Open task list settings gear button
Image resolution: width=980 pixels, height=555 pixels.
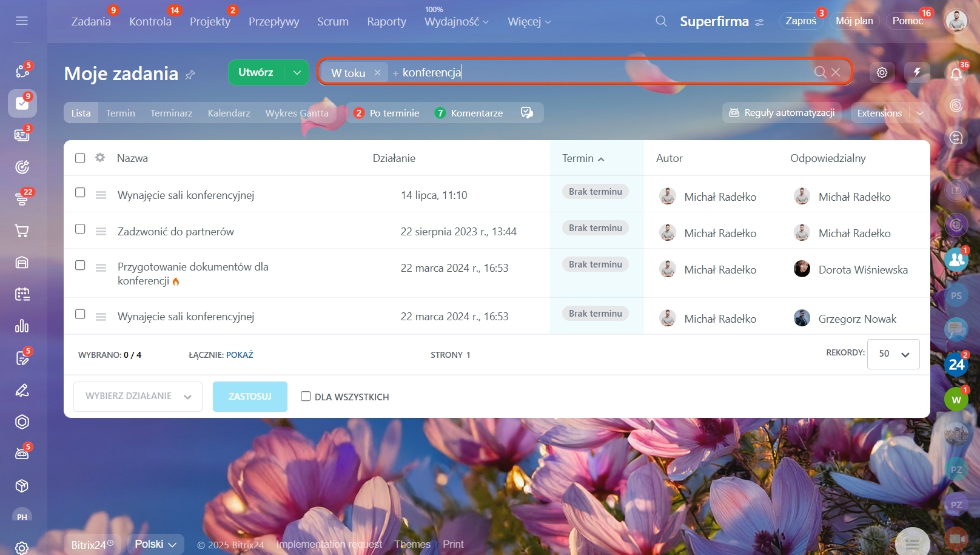(x=882, y=72)
